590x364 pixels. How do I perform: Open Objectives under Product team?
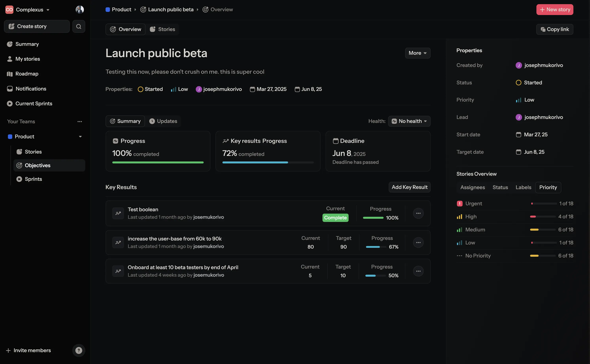49,165
